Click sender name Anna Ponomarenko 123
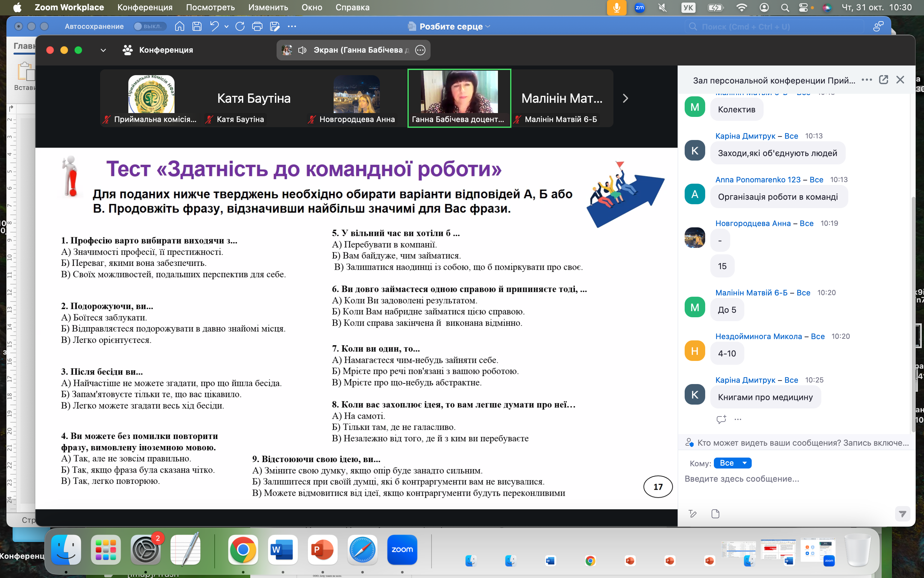Viewport: 924px width, 578px height. (x=758, y=180)
